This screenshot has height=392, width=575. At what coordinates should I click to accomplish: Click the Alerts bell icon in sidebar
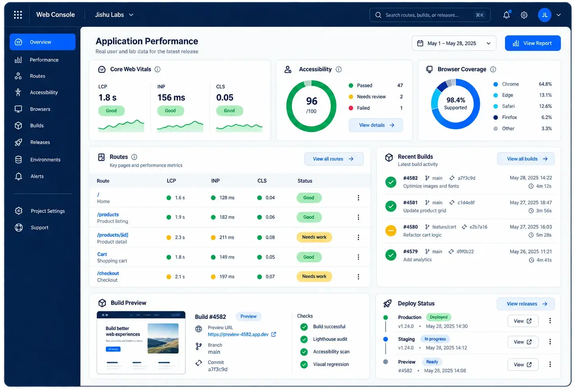[x=18, y=176]
